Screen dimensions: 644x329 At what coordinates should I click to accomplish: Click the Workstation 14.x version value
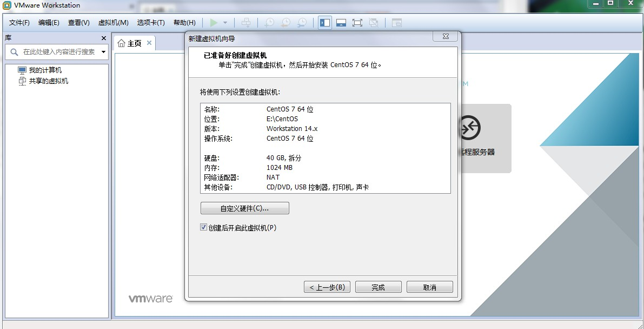tap(292, 129)
